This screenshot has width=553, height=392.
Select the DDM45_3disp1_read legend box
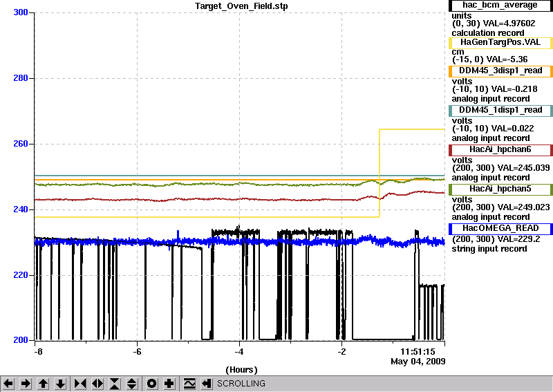click(x=500, y=71)
